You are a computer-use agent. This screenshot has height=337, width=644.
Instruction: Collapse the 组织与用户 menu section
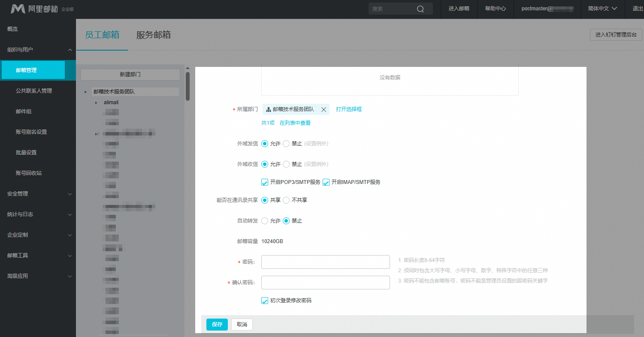point(70,50)
